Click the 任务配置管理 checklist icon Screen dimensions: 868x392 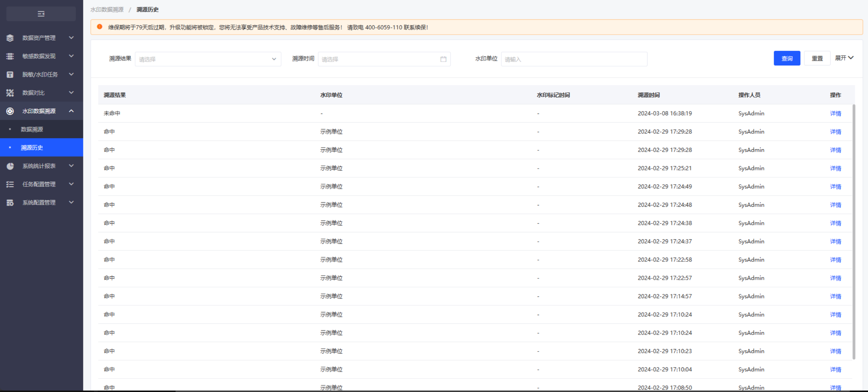click(x=10, y=185)
